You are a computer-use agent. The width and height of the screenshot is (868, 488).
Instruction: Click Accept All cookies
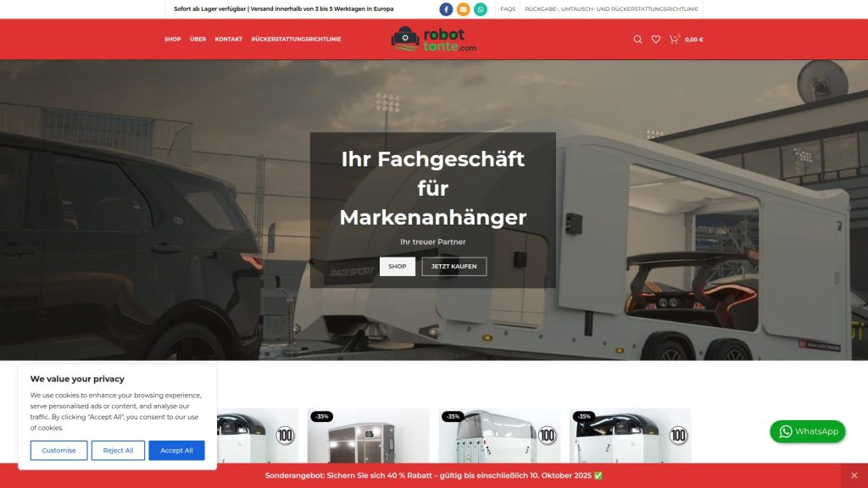click(x=176, y=451)
